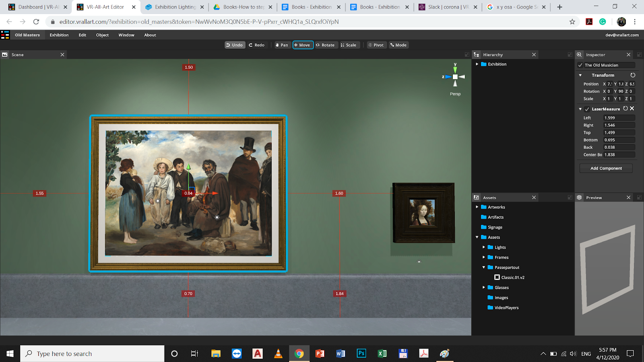Image resolution: width=644 pixels, height=362 pixels.
Task: Click the light marker on the seated musician
Action: (217, 217)
